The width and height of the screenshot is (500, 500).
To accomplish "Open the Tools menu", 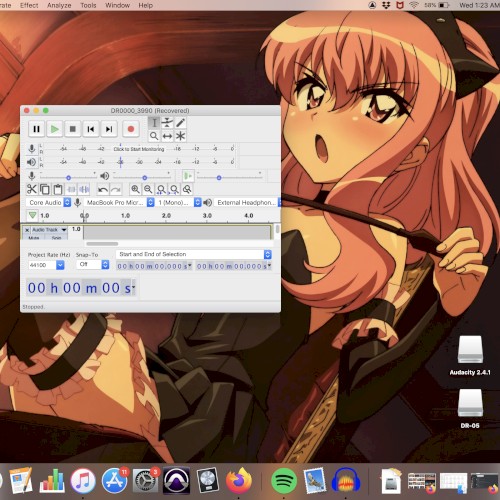I will coord(88,5).
